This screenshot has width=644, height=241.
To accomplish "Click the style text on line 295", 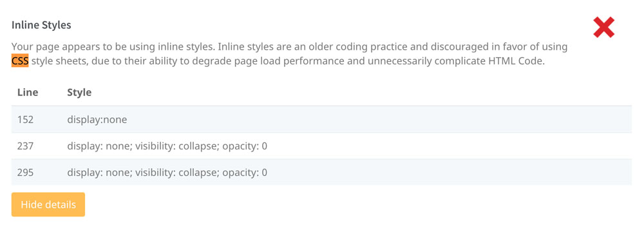I will [x=167, y=172].
